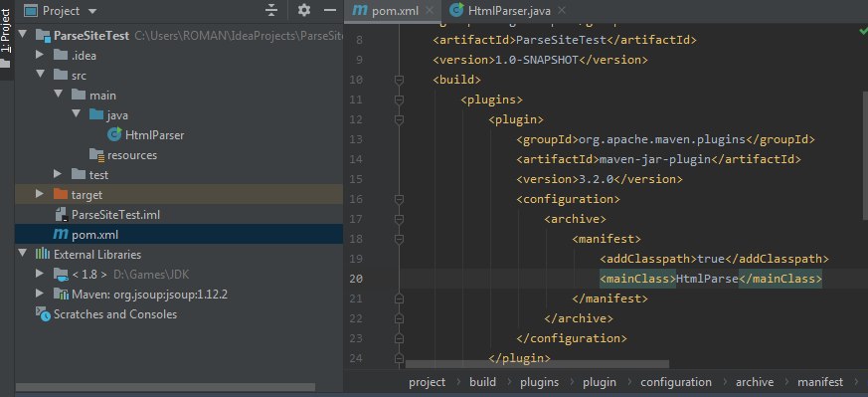Click breadcrumb 'configuration'
The width and height of the screenshot is (868, 397).
676,382
